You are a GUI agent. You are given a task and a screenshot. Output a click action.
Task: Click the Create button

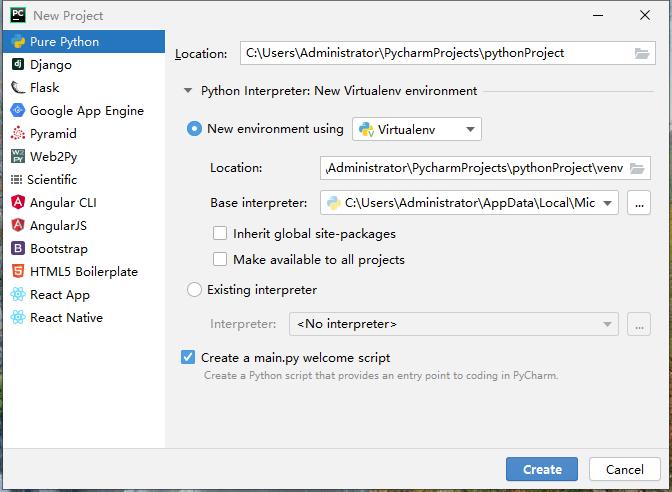(x=542, y=469)
